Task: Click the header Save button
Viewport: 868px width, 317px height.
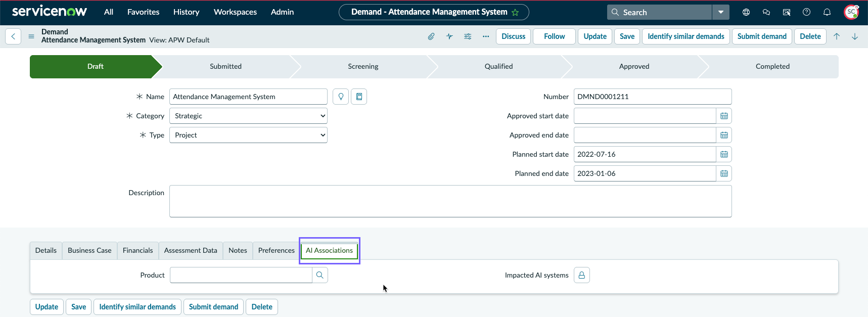Action: point(627,36)
